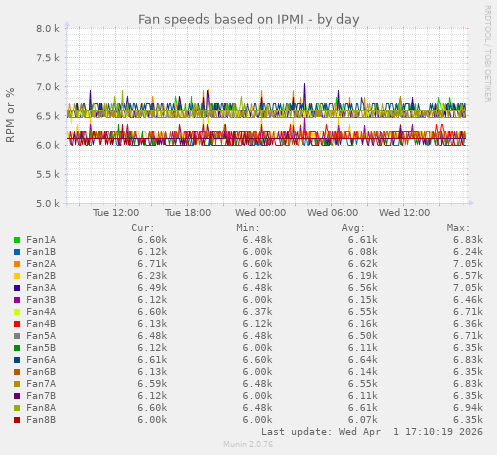Select the Fan2A legend label
The width and height of the screenshot is (497, 455).
pos(41,264)
